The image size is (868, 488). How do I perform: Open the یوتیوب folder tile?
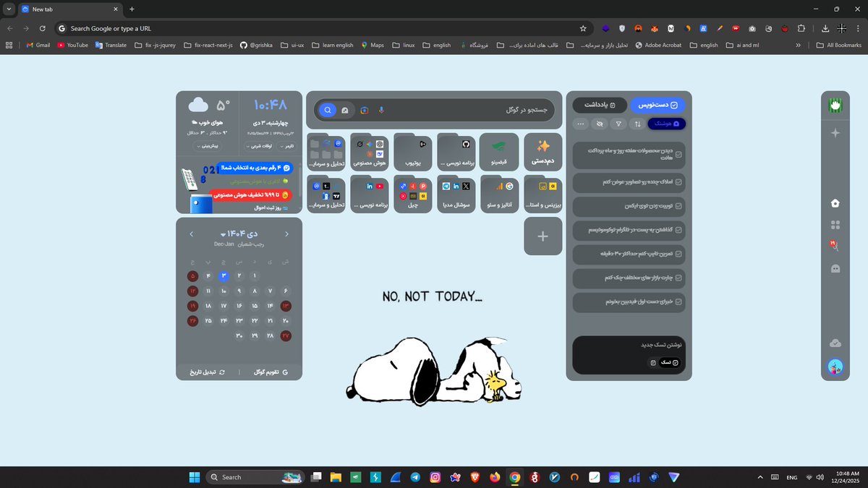click(413, 151)
